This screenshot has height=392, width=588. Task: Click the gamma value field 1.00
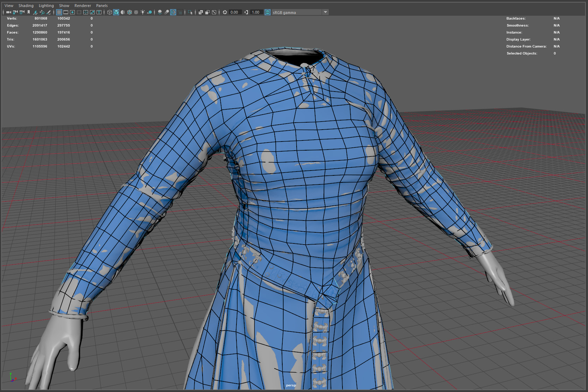click(256, 12)
